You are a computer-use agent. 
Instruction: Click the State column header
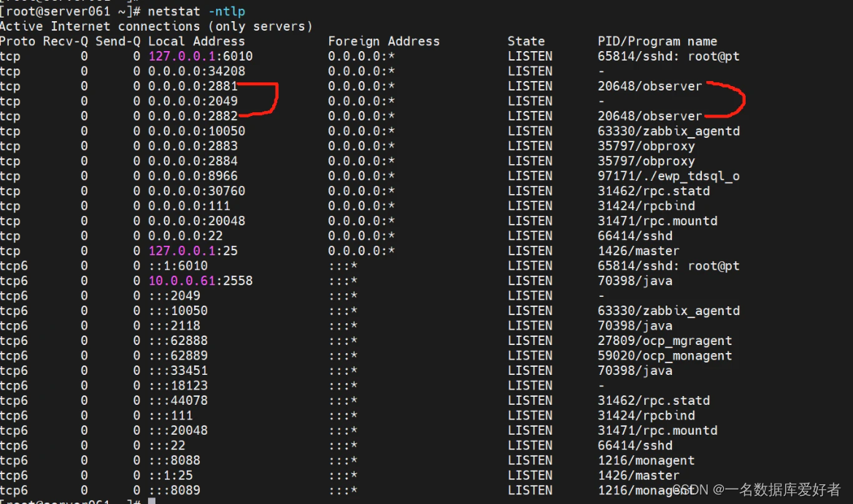click(526, 41)
